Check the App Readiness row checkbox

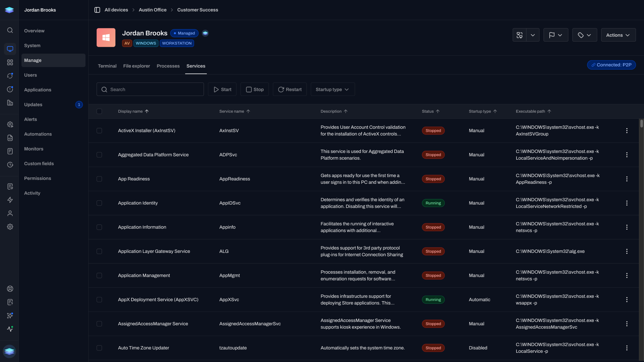click(99, 179)
